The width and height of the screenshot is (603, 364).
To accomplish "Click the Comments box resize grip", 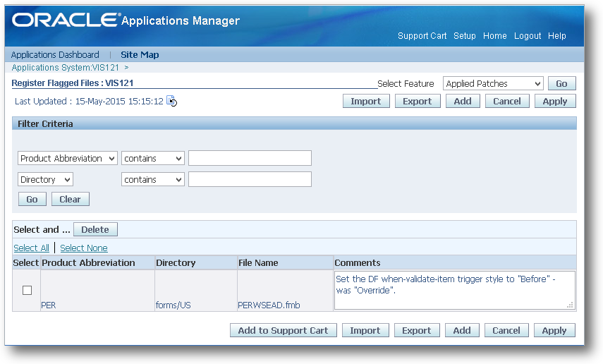I will point(571,305).
